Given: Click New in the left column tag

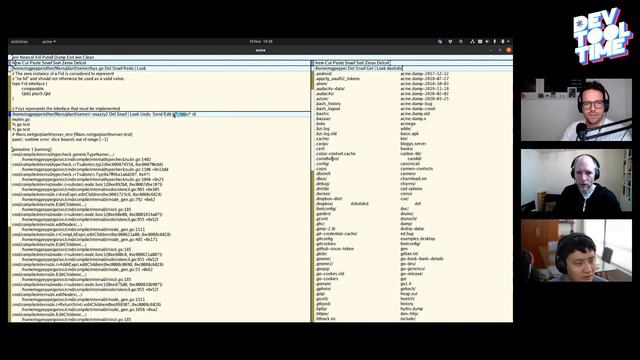Looking at the screenshot, I should point(17,63).
